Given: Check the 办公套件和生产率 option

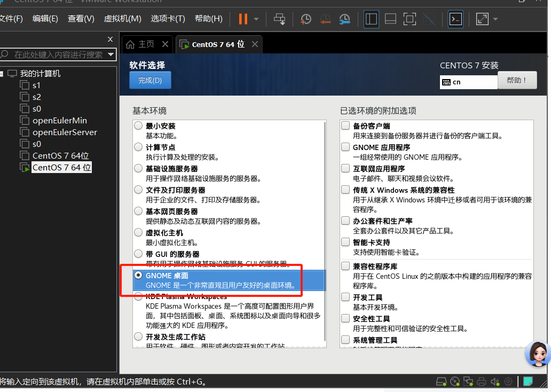Looking at the screenshot, I should [346, 221].
